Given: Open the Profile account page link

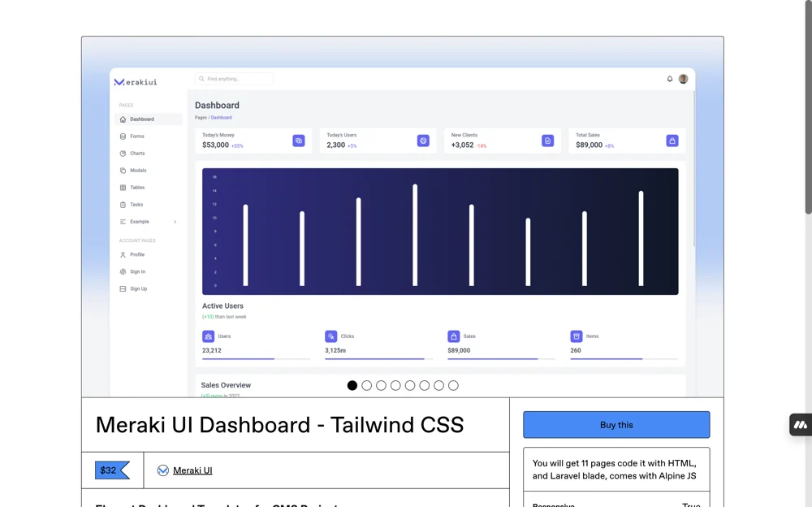Looking at the screenshot, I should 149,255.
